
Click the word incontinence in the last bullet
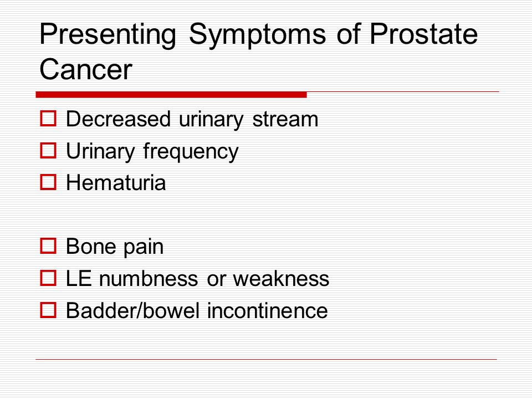point(268,311)
